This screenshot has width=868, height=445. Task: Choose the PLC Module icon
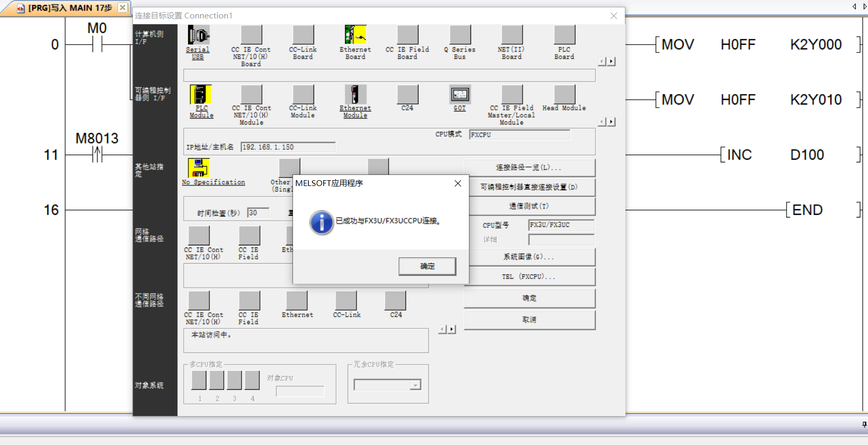(x=201, y=95)
